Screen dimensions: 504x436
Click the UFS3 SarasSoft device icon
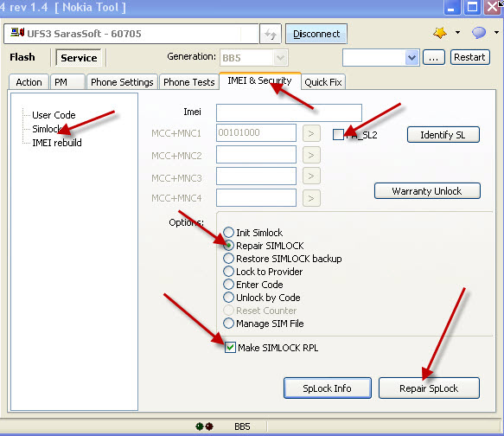[x=17, y=33]
